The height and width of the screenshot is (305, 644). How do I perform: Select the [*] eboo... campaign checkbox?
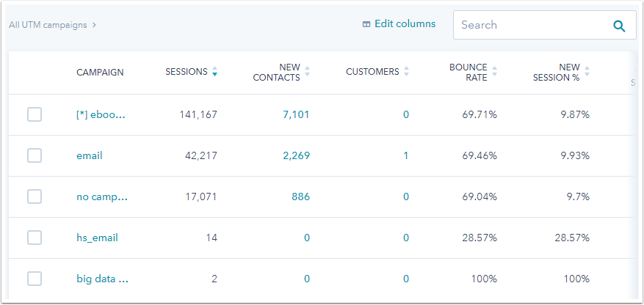35,114
